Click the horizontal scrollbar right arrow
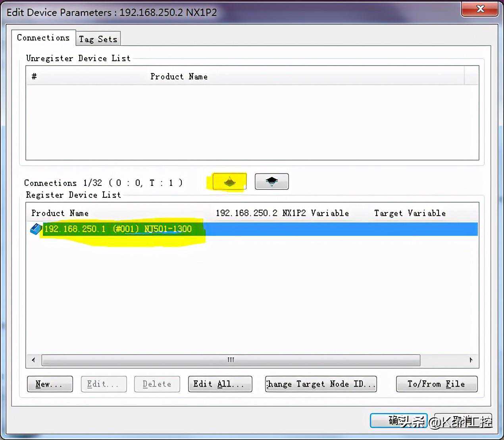 click(x=471, y=360)
